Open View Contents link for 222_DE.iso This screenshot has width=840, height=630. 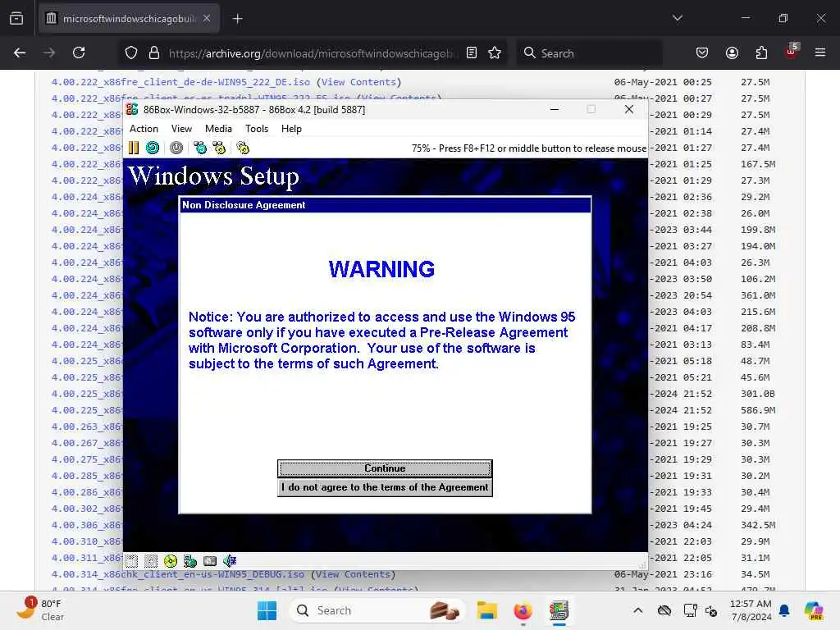pos(359,82)
